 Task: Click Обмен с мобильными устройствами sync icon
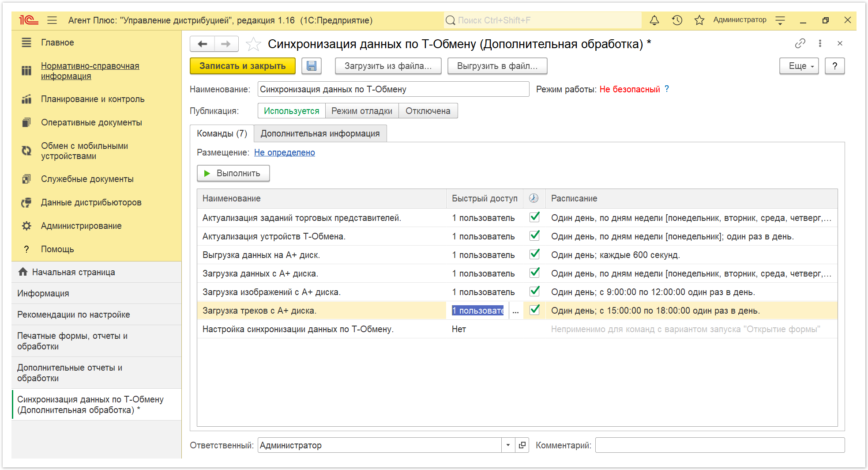tap(26, 151)
